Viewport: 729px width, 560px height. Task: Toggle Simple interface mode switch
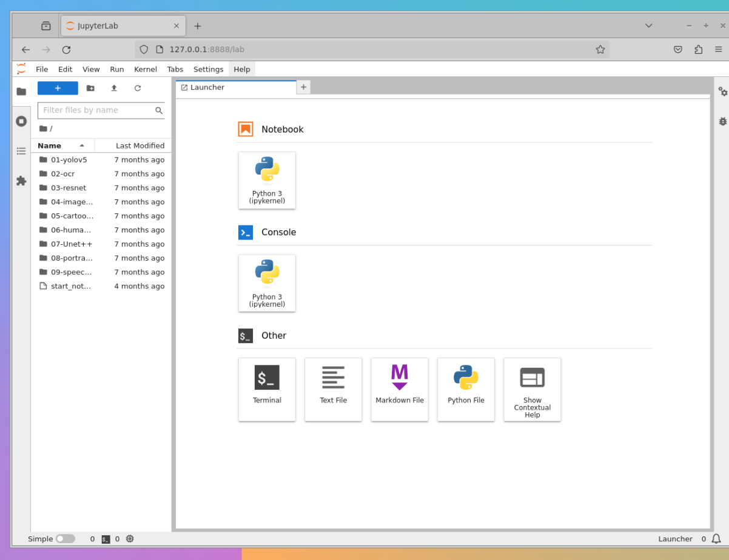65,539
